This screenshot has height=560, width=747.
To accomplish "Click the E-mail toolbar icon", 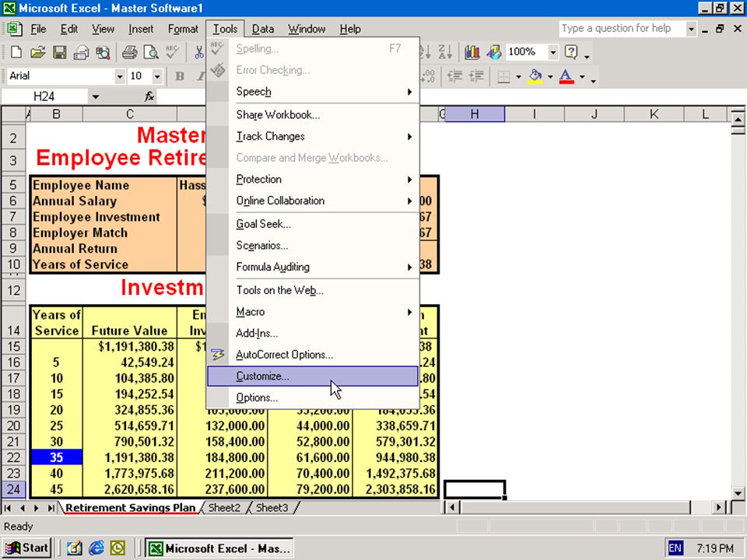I will click(81, 52).
